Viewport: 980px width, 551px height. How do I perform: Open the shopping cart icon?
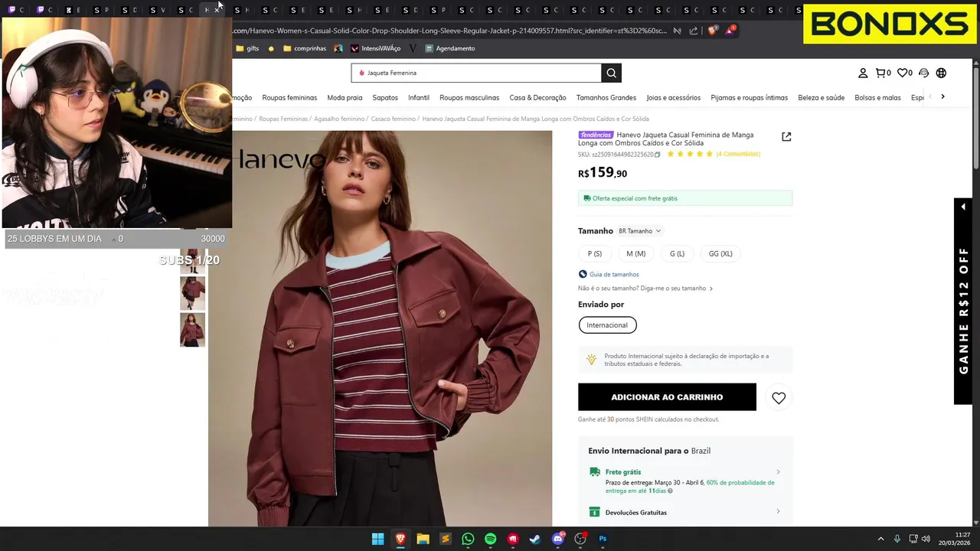pyautogui.click(x=883, y=73)
